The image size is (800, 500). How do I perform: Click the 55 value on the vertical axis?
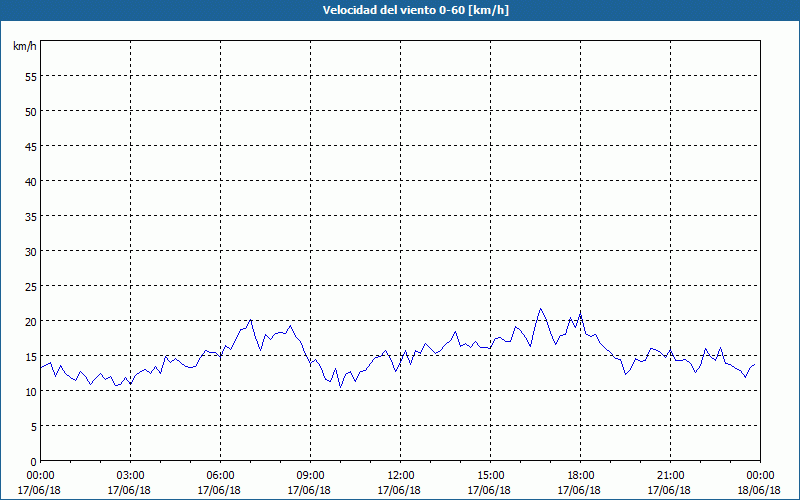pos(30,77)
